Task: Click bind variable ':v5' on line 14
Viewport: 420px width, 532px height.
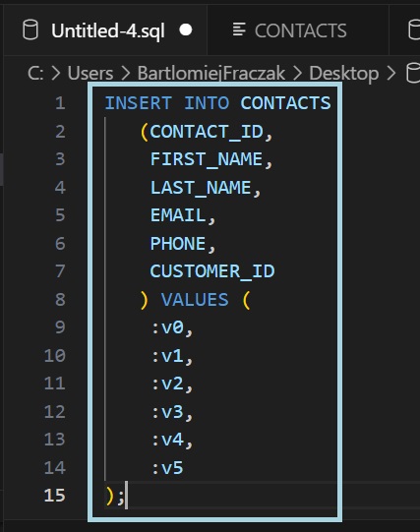Action: pos(167,468)
